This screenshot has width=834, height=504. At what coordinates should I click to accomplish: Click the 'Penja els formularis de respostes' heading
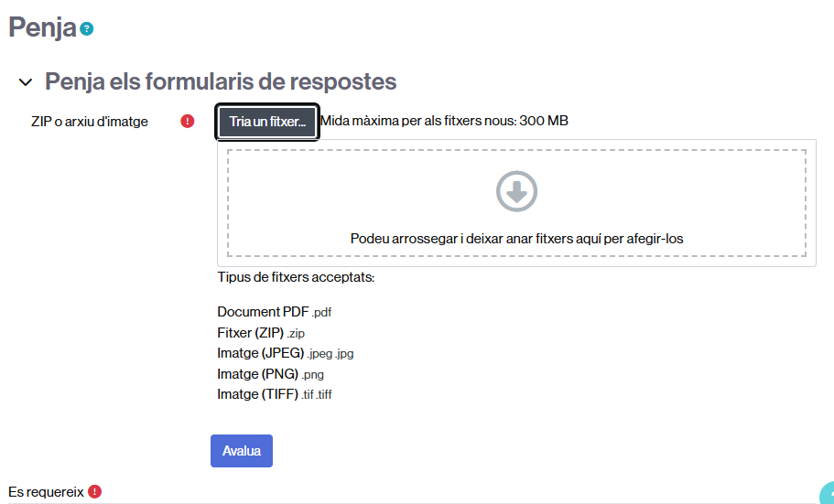tap(220, 82)
